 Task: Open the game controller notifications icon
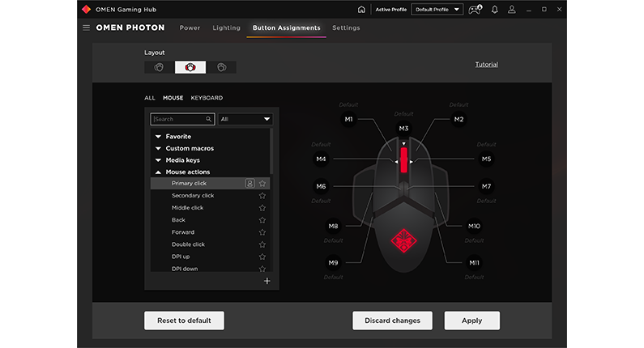pos(476,10)
